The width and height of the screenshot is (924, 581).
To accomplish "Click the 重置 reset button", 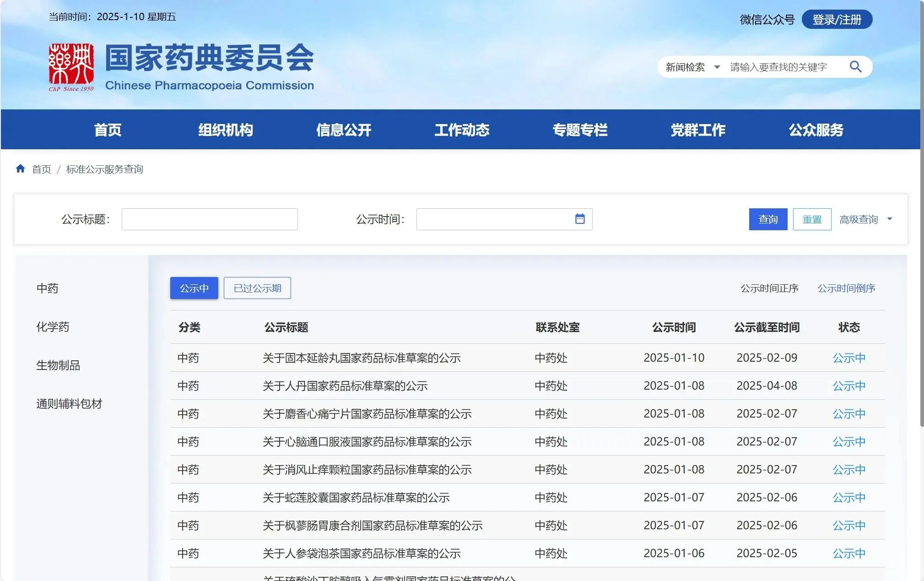I will pos(811,219).
